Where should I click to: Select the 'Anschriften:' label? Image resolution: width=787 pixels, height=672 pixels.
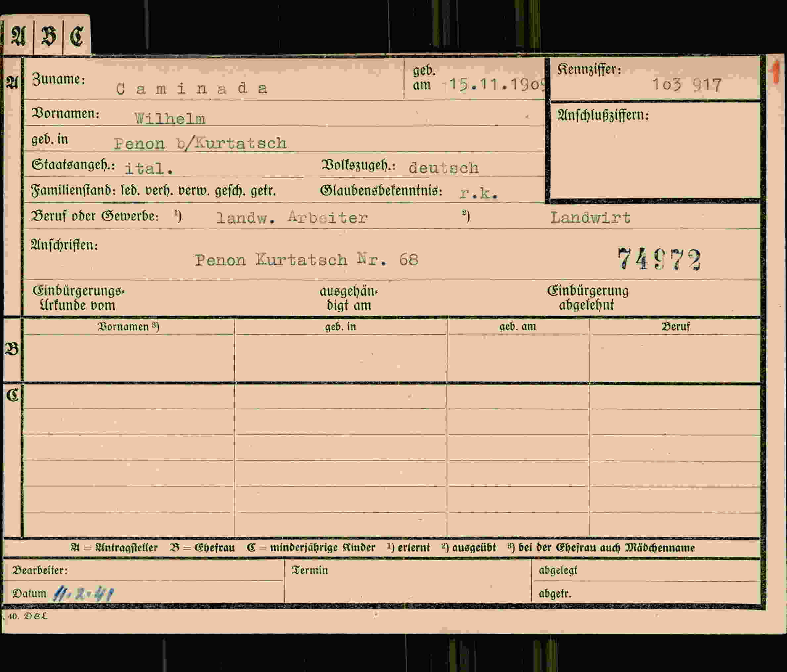64,245
